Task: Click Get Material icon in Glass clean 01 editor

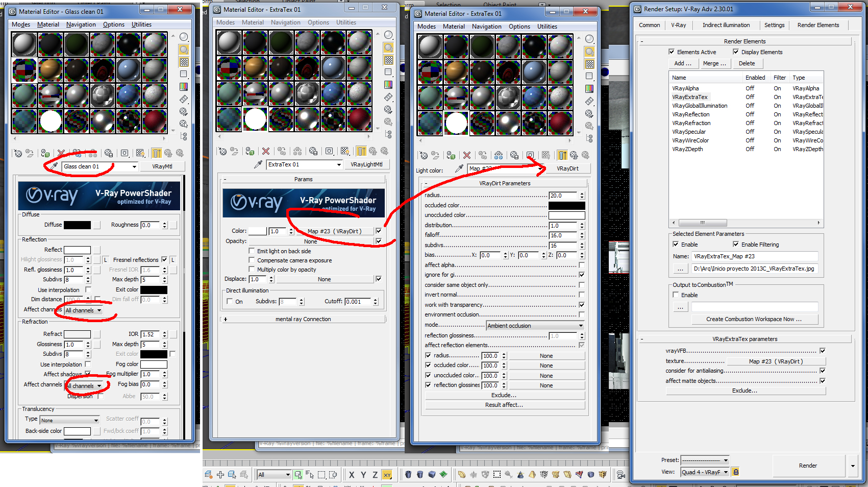Action: coord(18,153)
